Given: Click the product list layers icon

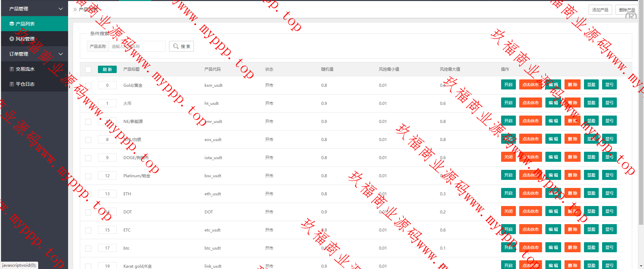Looking at the screenshot, I should [12, 24].
